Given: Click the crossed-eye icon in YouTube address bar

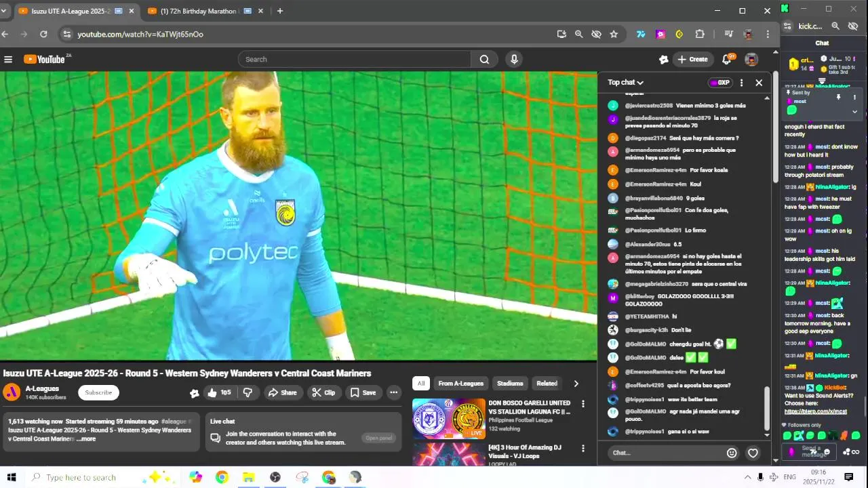Looking at the screenshot, I should [x=596, y=34].
